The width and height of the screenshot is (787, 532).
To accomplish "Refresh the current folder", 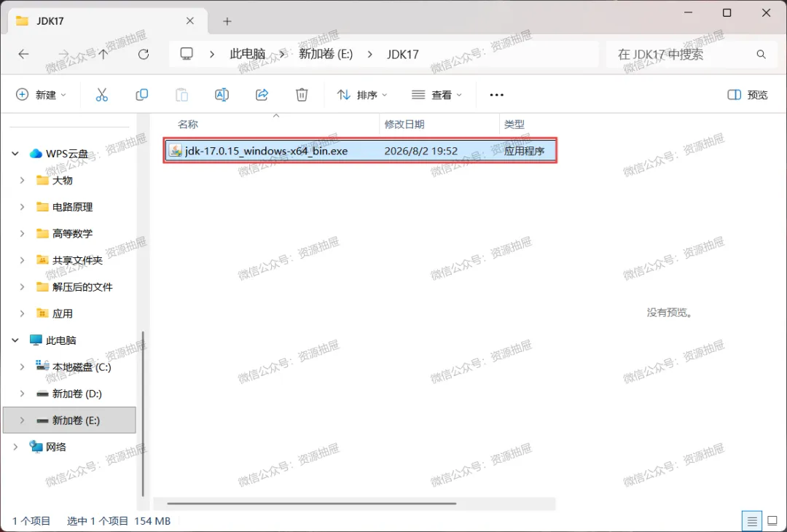I will pyautogui.click(x=144, y=54).
